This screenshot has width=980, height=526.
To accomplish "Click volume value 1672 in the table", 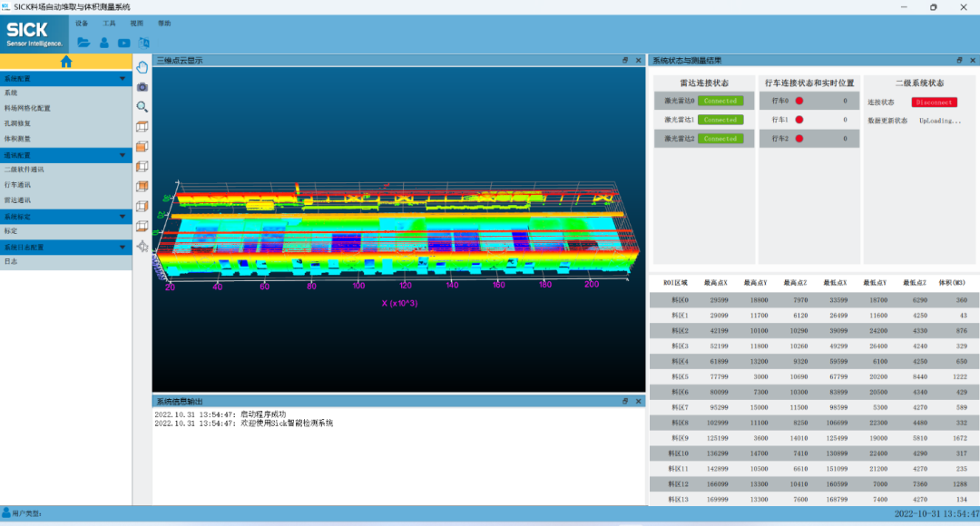I will pos(959,438).
